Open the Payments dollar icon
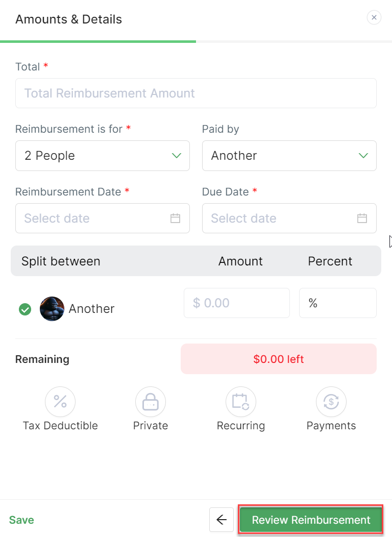The height and width of the screenshot is (537, 392). pos(331,402)
